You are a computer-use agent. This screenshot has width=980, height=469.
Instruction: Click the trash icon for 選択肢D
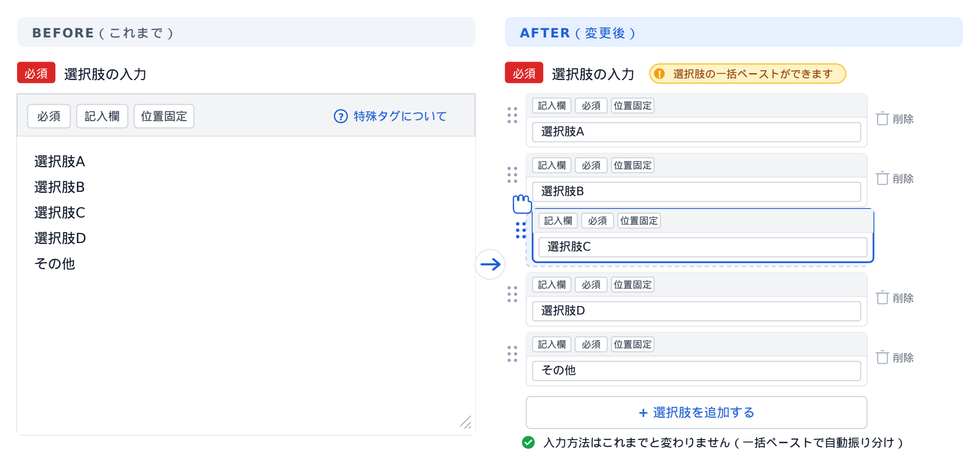click(x=882, y=298)
